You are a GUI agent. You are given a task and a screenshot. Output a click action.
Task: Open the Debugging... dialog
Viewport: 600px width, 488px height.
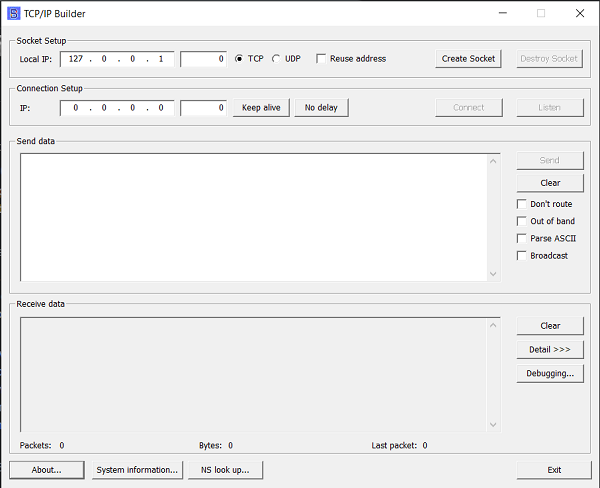[x=550, y=373]
